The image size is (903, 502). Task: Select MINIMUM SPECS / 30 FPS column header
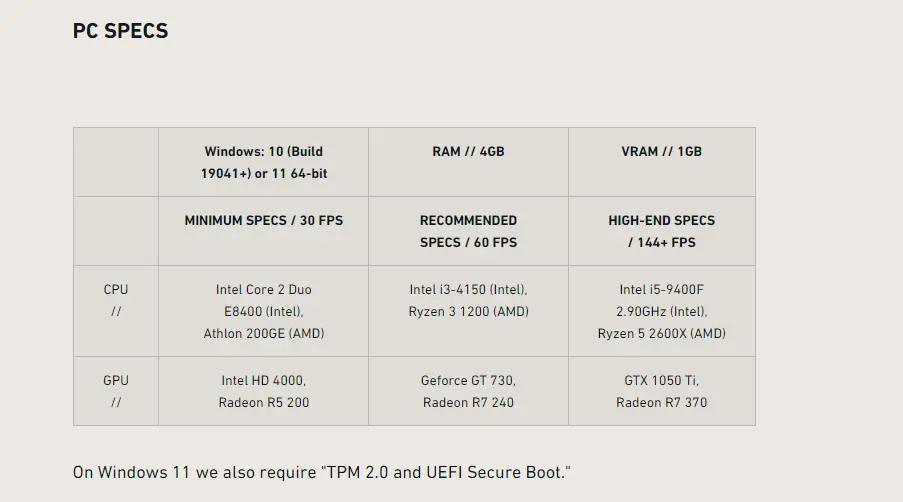pyautogui.click(x=264, y=231)
